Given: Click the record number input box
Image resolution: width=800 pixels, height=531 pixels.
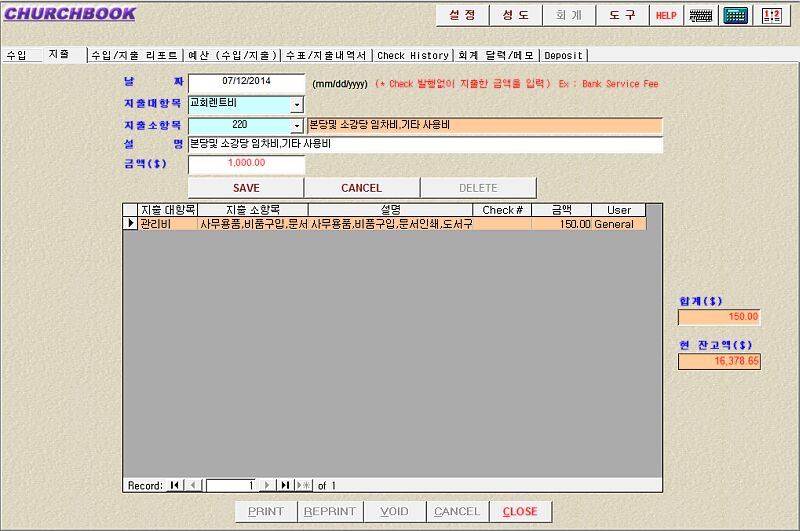Looking at the screenshot, I should point(231,485).
